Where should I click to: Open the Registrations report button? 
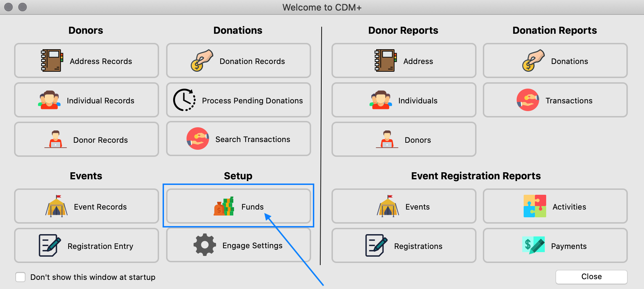click(404, 245)
